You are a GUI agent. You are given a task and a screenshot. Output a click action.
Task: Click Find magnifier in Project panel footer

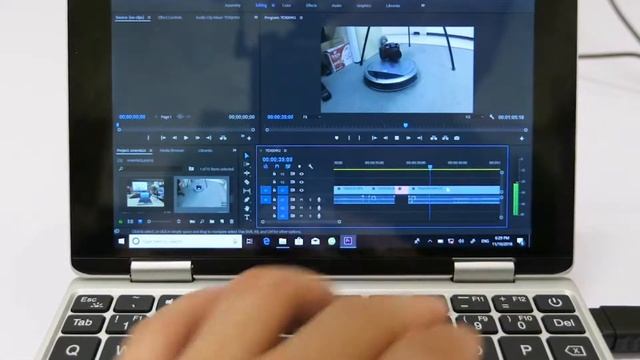click(202, 222)
